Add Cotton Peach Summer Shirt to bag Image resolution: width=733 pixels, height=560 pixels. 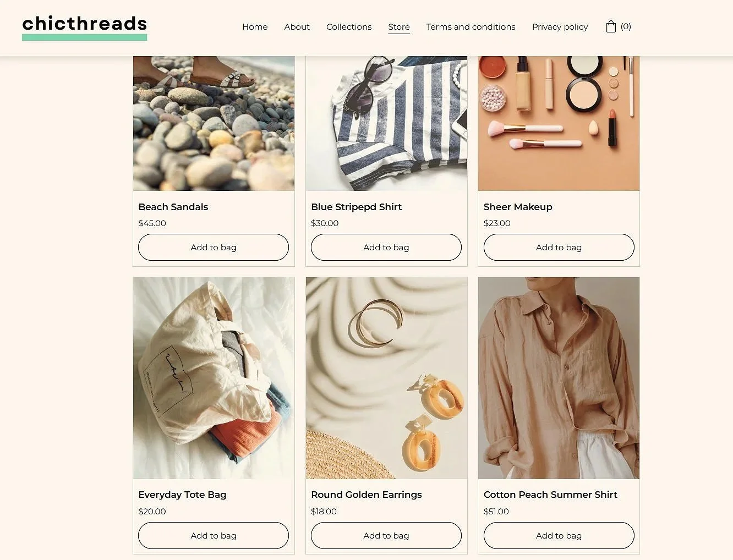pos(559,535)
